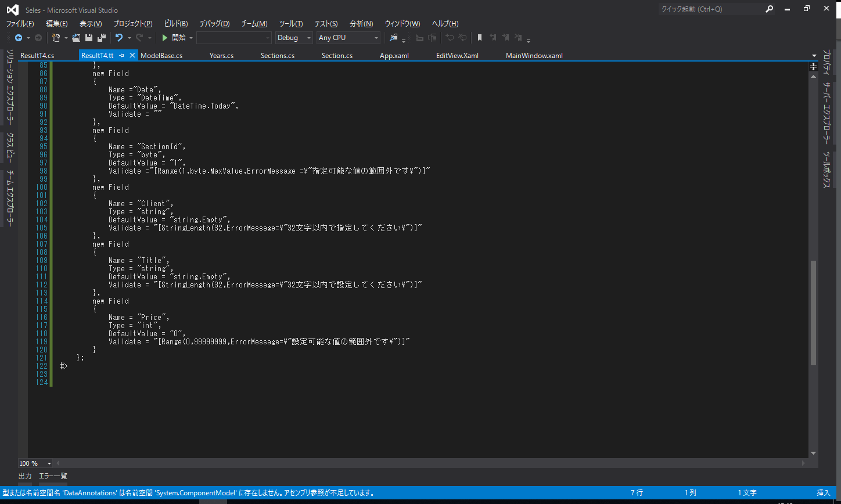The image size is (841, 504).
Task: Show the エラー一覧 panel
Action: [x=53, y=476]
